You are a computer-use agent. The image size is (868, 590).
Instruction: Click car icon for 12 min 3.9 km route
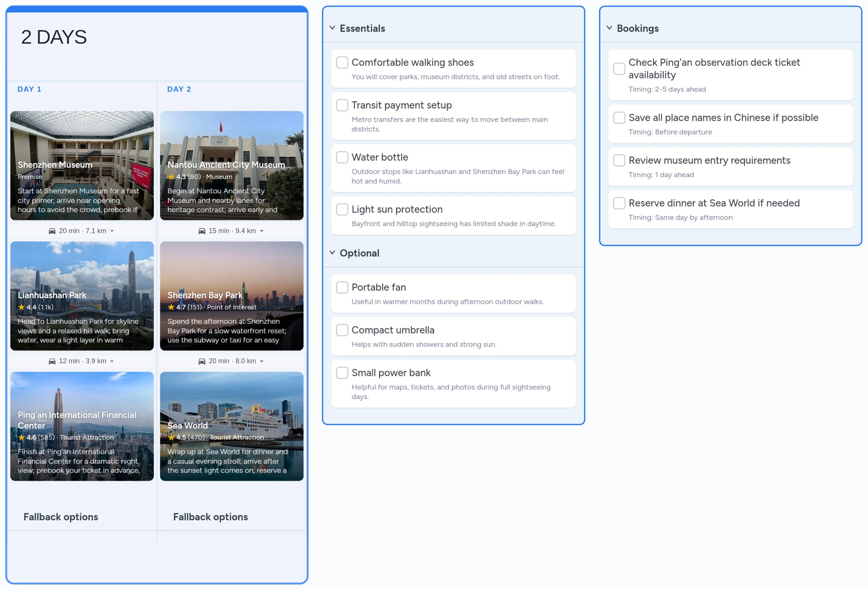coord(52,362)
